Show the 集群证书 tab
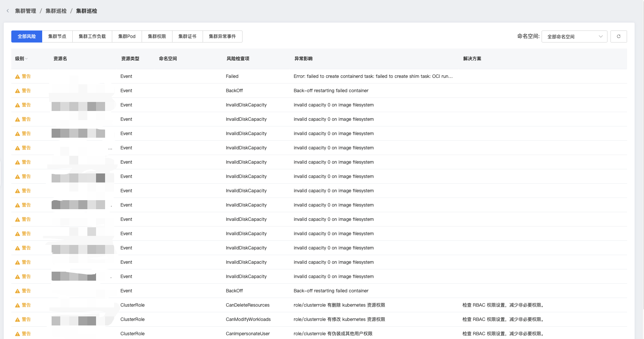The height and width of the screenshot is (339, 644). [187, 36]
